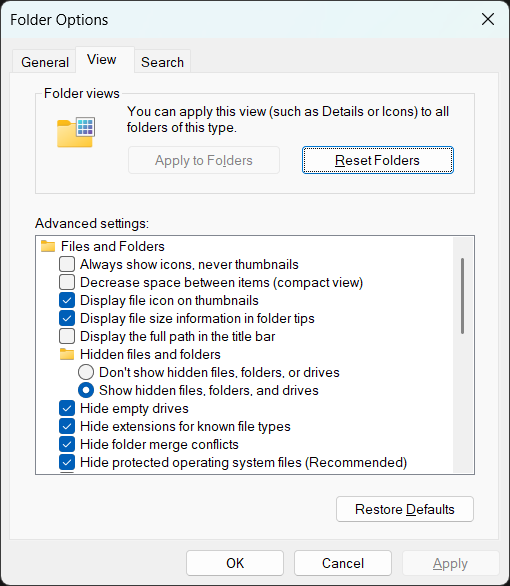
Task: Select the Hidden files and folders label
Action: tap(150, 354)
